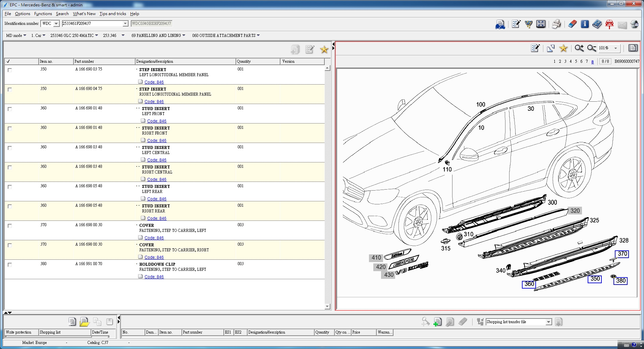Toggle the picture list panel icon
Viewport: 644px width, 349px height.
(633, 48)
